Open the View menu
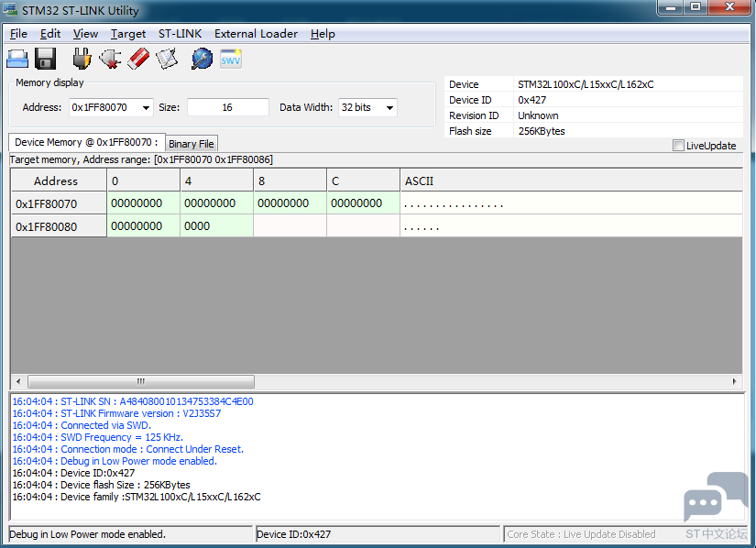Viewport: 756px width, 548px height. 85,34
